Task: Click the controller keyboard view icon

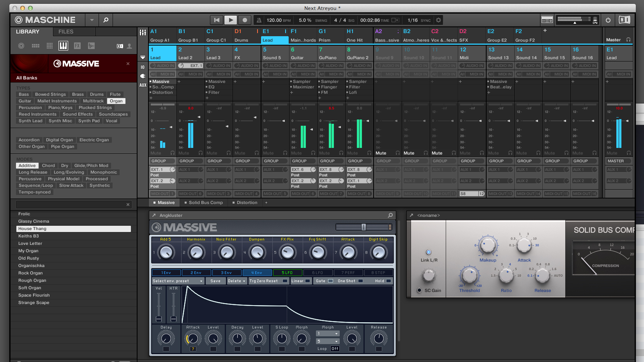Action: pos(547,20)
